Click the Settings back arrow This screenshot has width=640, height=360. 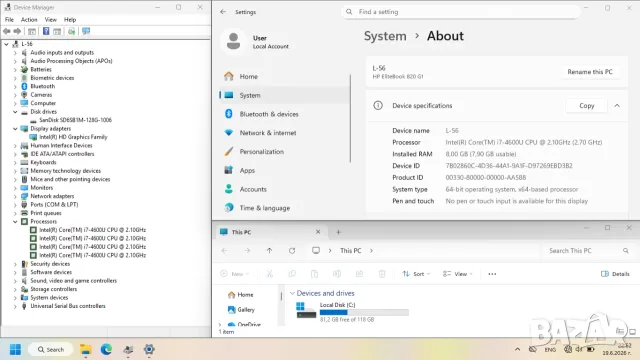223,12
